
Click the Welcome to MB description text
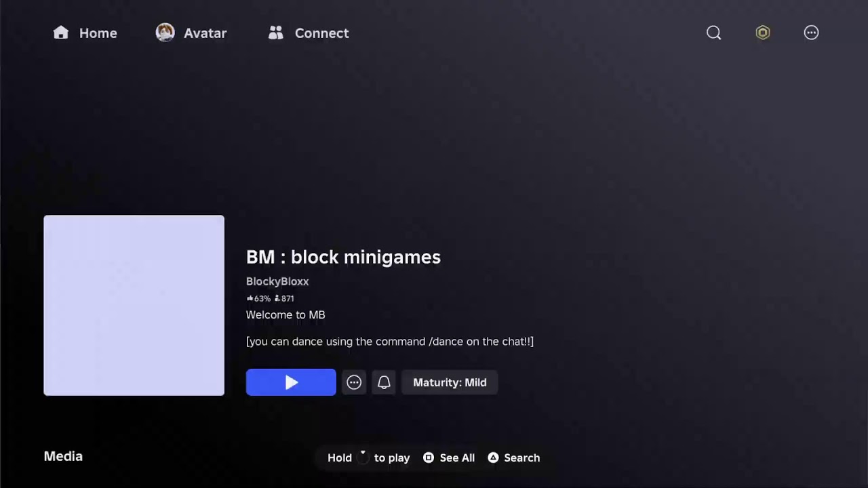(285, 314)
